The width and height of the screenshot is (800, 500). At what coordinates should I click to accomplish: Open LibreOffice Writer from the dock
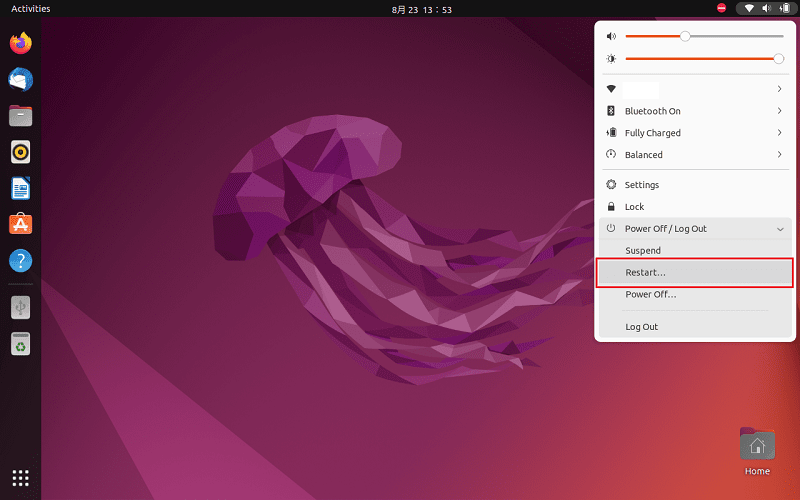coord(20,188)
